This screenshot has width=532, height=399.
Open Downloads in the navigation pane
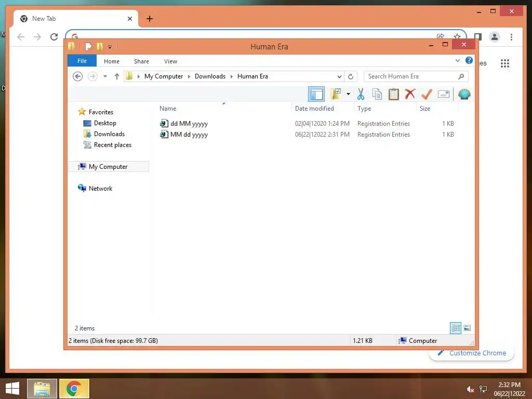point(104,134)
